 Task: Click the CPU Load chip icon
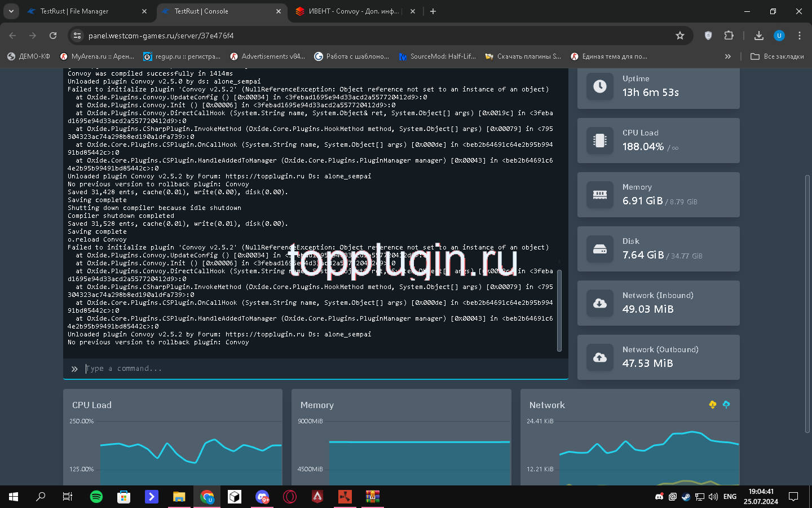(x=599, y=141)
